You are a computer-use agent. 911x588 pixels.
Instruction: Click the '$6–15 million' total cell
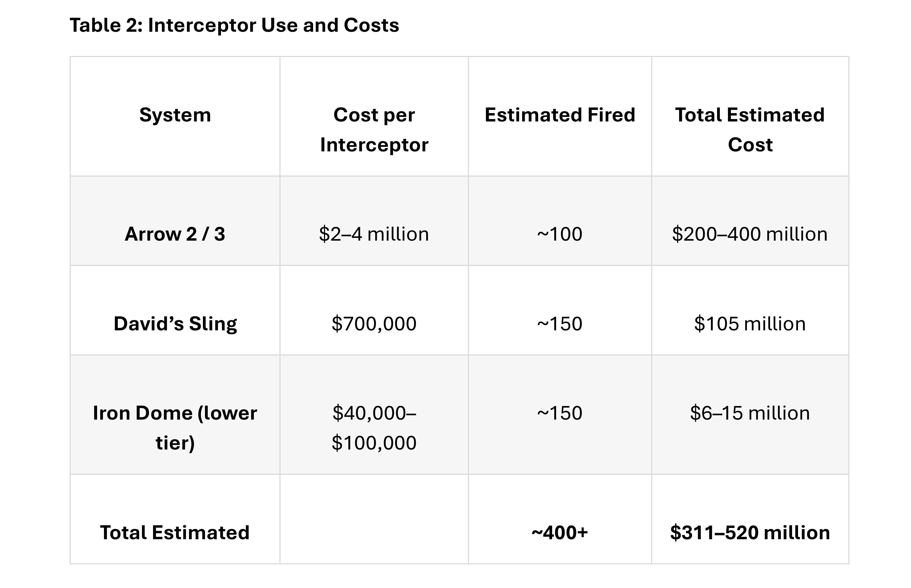pos(750,413)
